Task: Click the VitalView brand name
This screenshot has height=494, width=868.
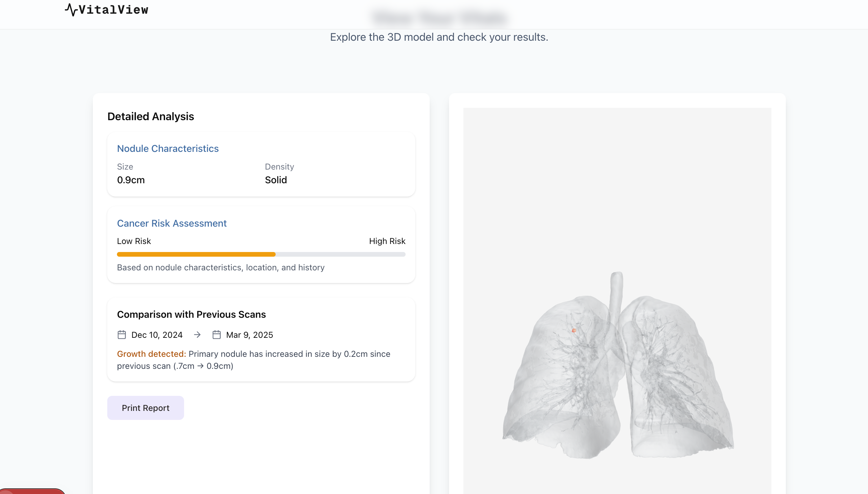Action: 113,9
